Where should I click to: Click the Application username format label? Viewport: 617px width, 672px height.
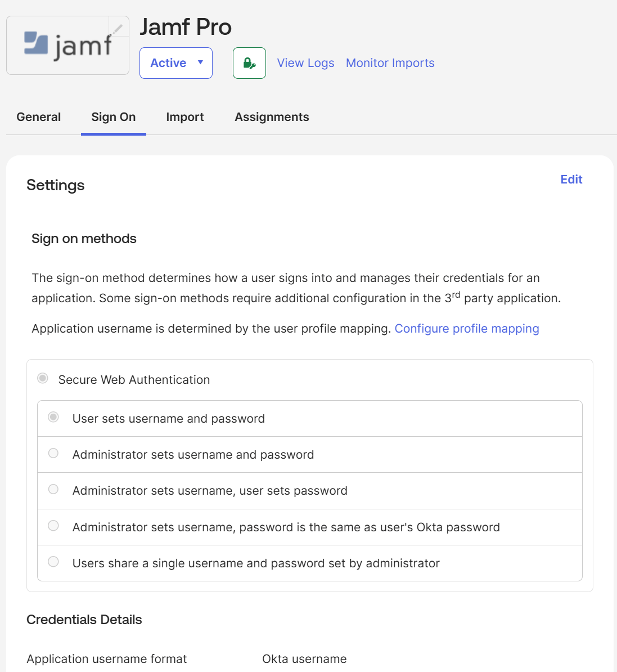tap(107, 658)
